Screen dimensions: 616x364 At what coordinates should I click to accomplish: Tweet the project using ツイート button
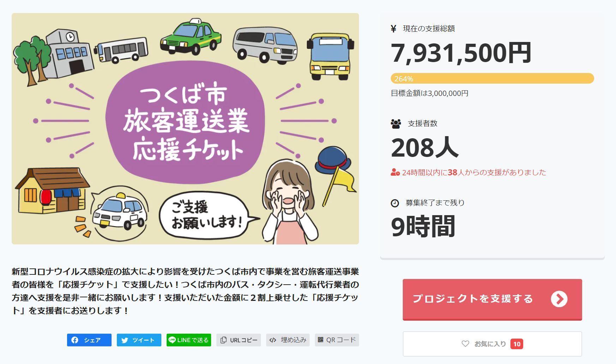click(139, 340)
